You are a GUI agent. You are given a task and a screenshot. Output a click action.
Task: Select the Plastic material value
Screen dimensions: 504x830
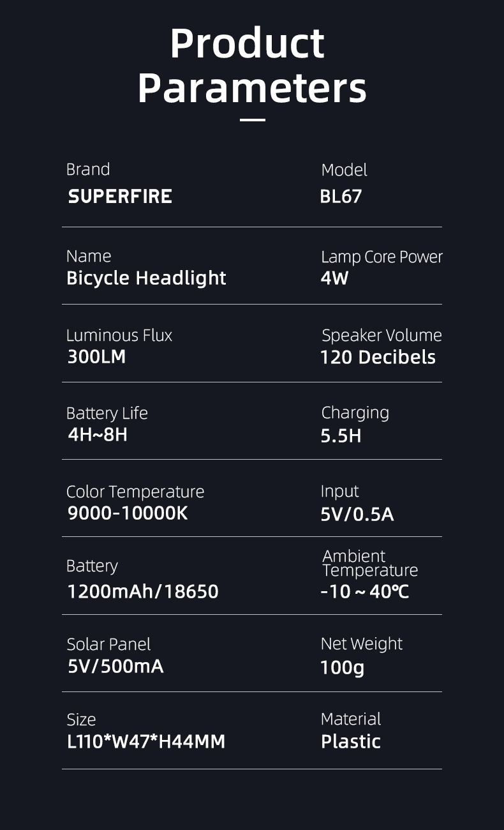coord(350,742)
